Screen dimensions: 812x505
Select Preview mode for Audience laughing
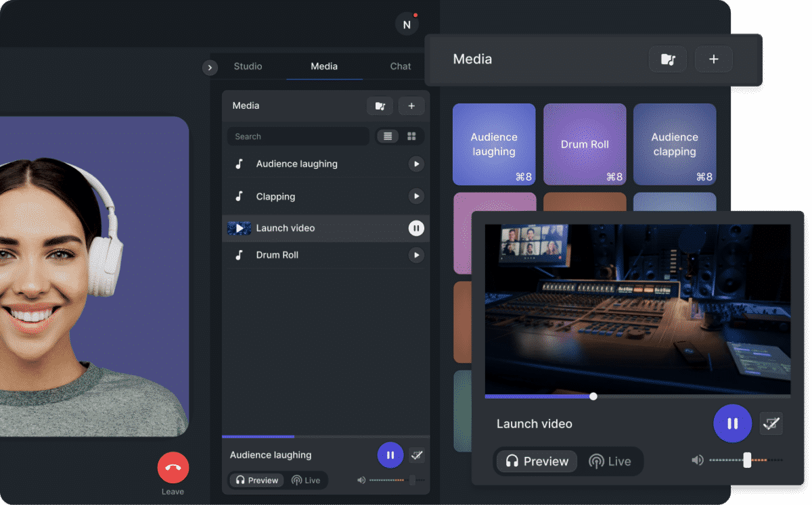click(256, 481)
